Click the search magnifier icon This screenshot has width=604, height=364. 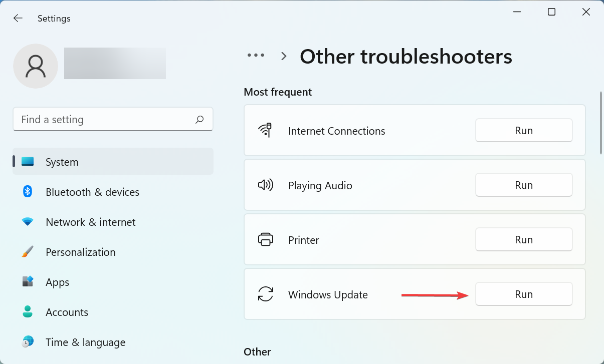coord(199,119)
